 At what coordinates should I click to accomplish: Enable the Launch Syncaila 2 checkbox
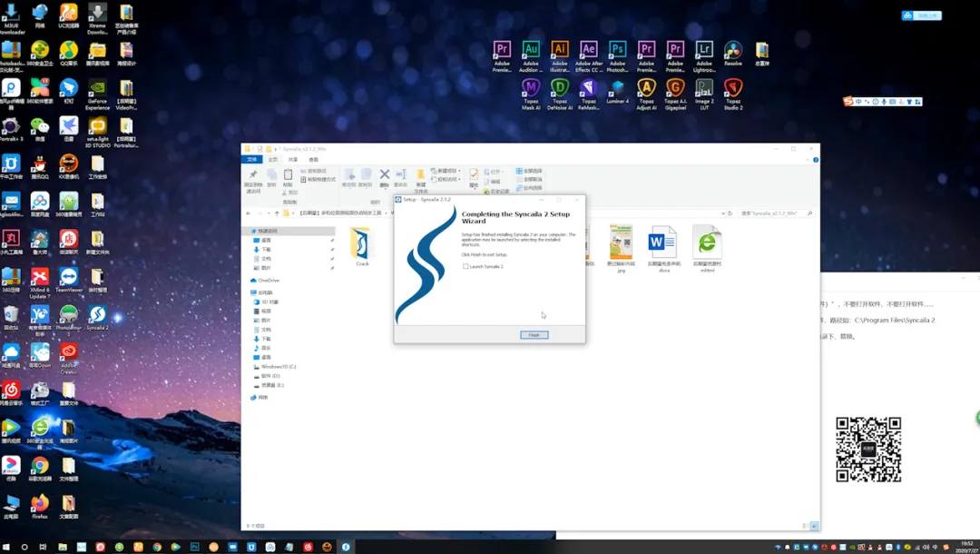[466, 266]
